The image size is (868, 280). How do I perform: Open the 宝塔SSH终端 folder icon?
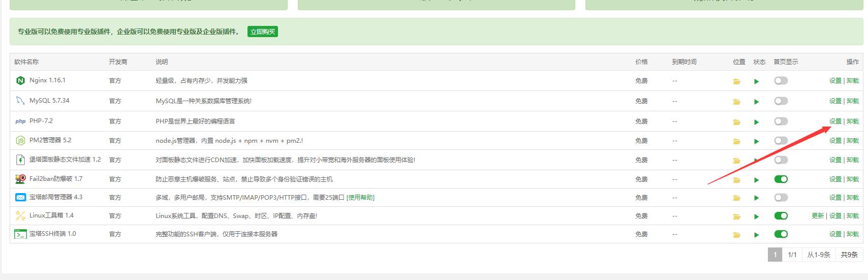[736, 235]
